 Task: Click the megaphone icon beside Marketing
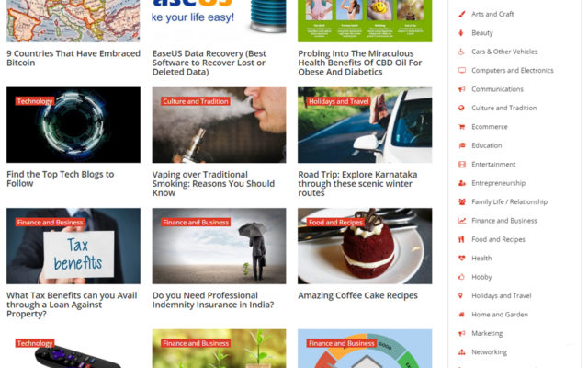pos(461,333)
